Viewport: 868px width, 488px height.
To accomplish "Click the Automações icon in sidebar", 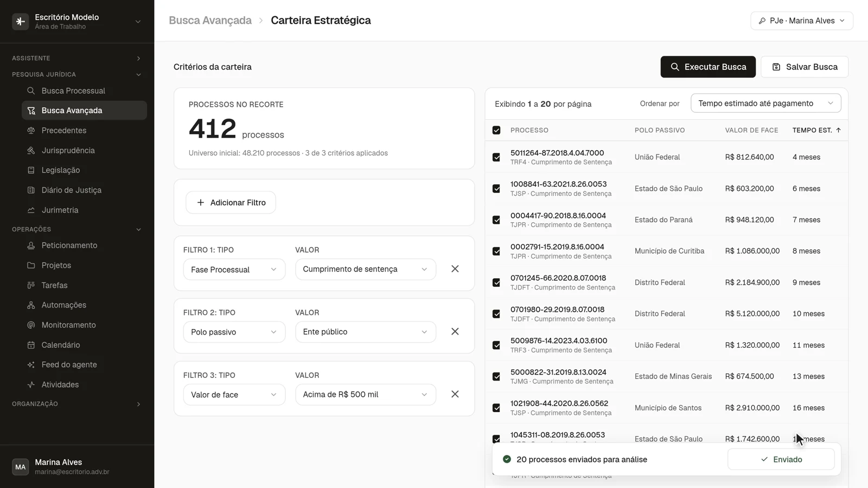I will [x=31, y=305].
